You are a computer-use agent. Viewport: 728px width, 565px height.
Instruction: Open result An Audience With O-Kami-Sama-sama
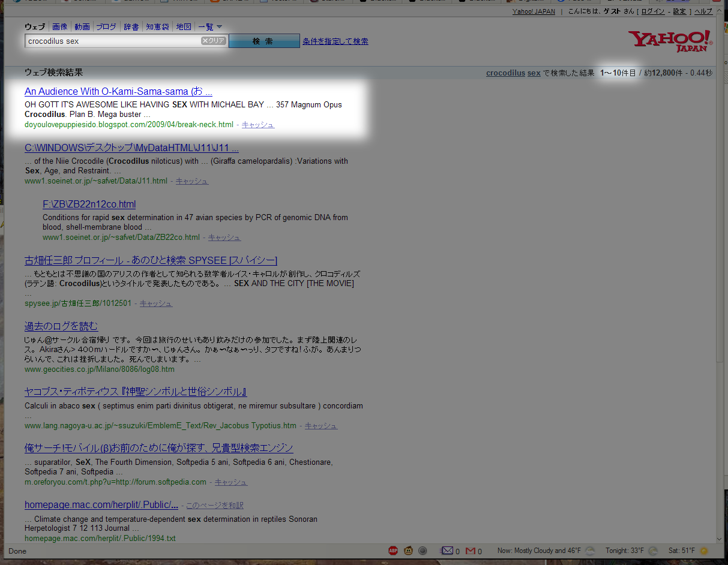pyautogui.click(x=118, y=91)
